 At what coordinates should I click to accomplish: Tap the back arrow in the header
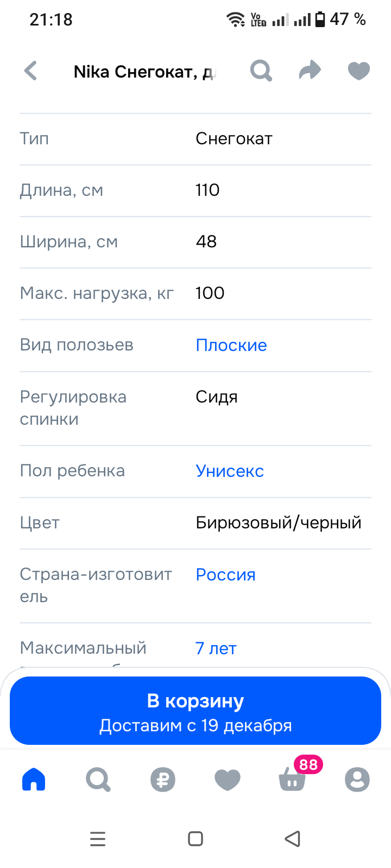31,71
